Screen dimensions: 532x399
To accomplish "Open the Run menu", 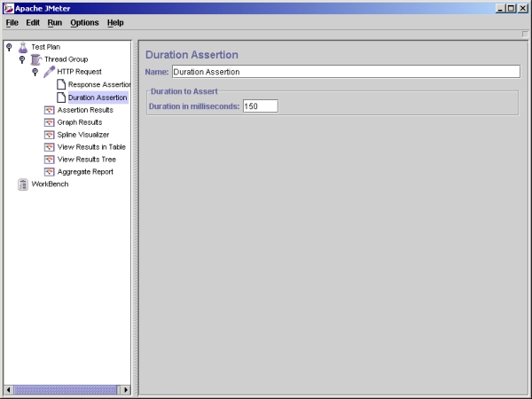I will [55, 22].
